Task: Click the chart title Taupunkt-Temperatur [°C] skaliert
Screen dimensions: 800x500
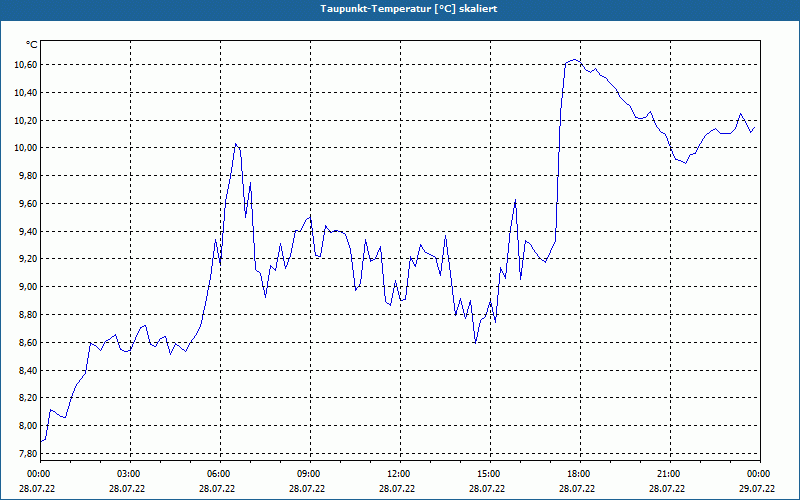Action: coord(408,9)
